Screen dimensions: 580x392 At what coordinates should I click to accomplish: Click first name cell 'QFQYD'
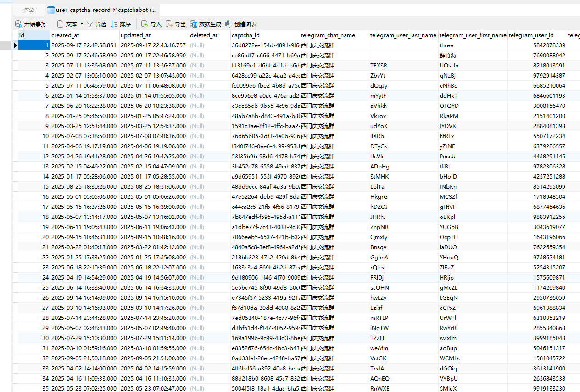tap(473, 106)
